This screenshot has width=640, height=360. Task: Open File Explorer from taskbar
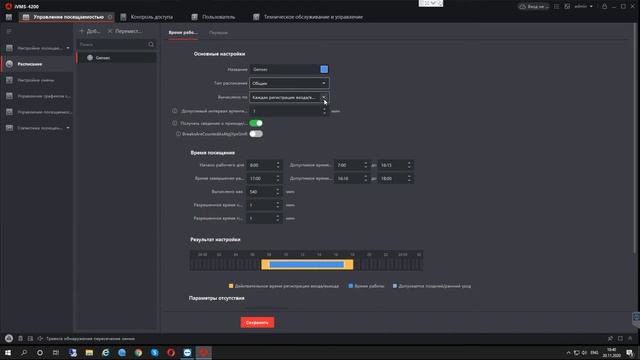click(89, 353)
